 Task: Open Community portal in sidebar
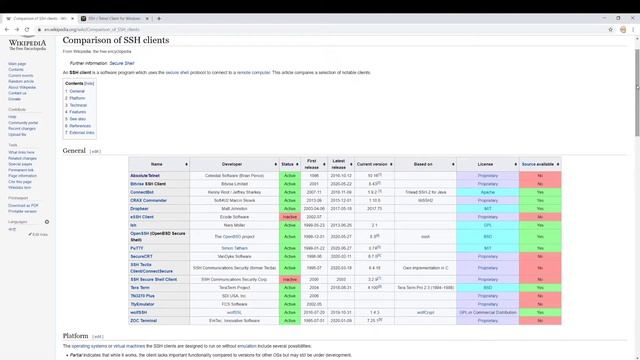23,122
